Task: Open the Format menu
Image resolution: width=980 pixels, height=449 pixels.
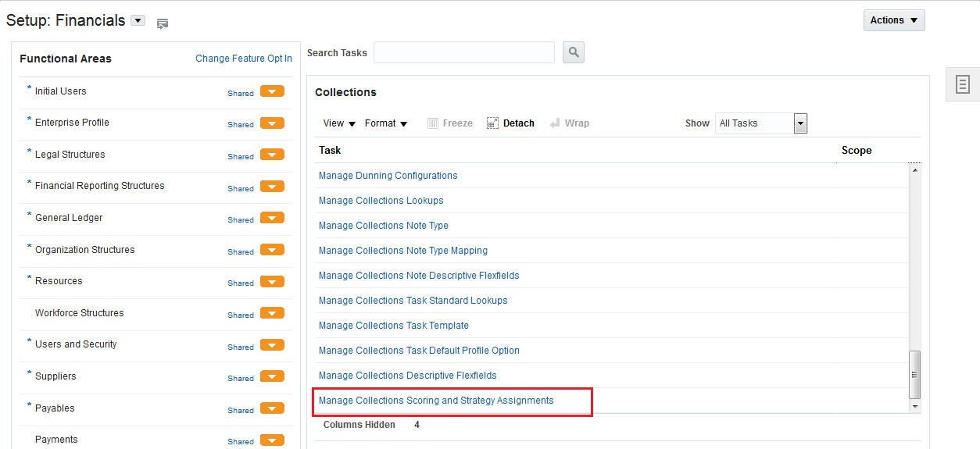Action: click(386, 123)
